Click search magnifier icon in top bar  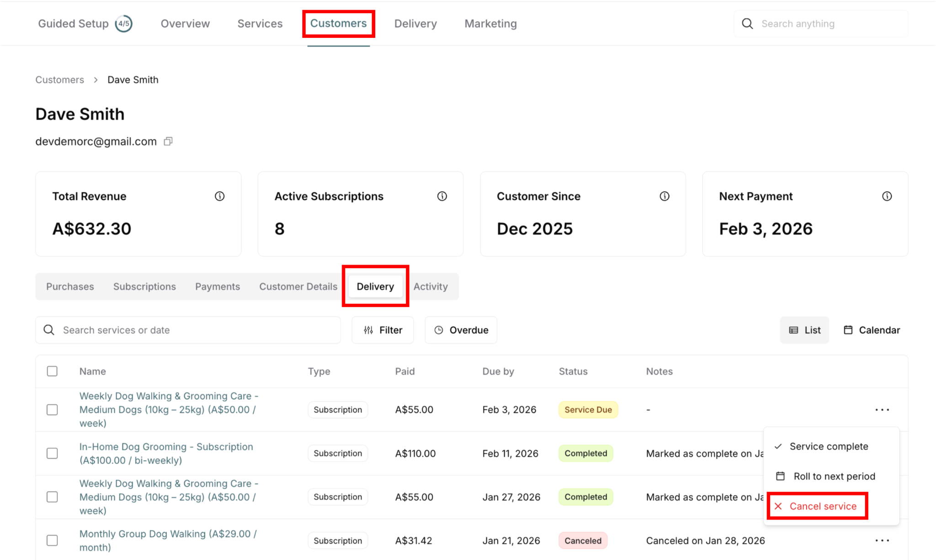747,24
